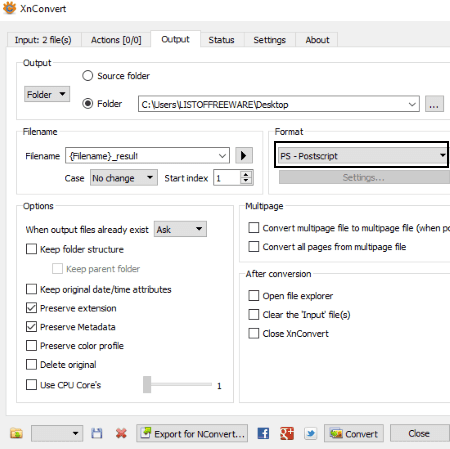Uncheck Preserve extension

click(x=31, y=308)
